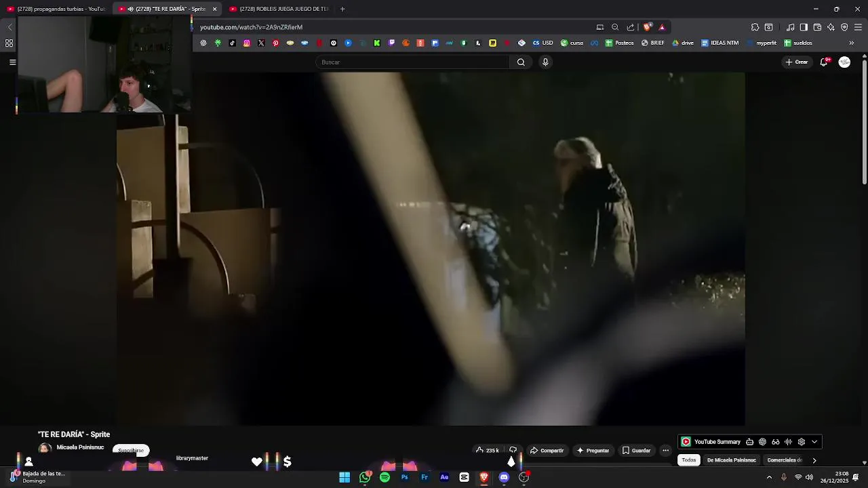Open Discord from the taskbar
This screenshot has width=868, height=488.
pos(504,477)
